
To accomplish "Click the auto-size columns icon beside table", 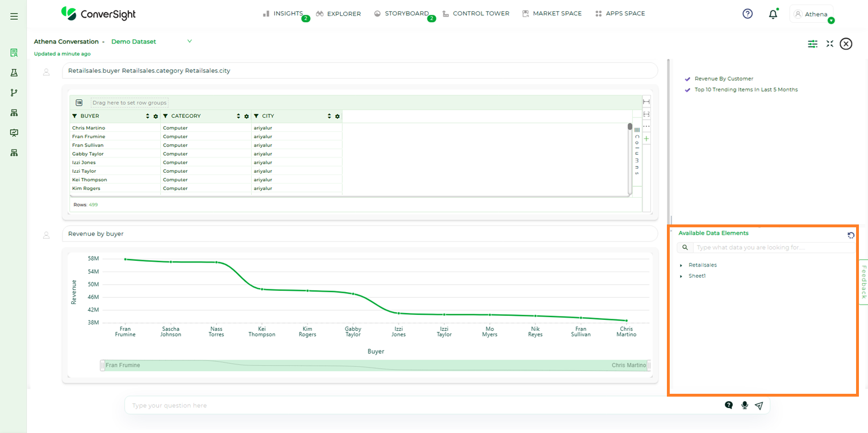I will point(646,114).
